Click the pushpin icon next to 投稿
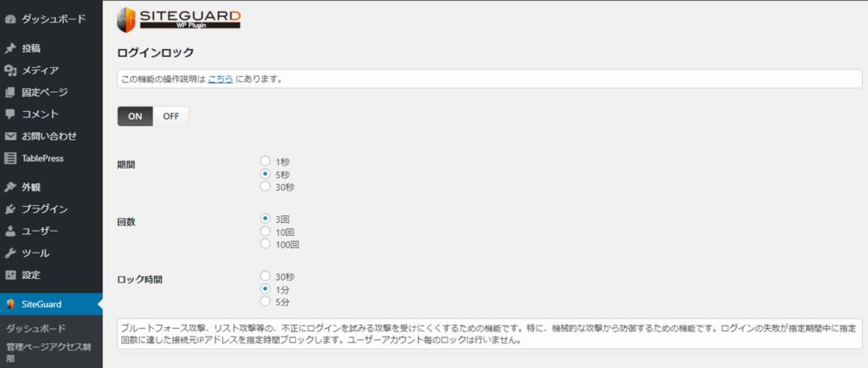Screen dimensions: 868x368 10,48
